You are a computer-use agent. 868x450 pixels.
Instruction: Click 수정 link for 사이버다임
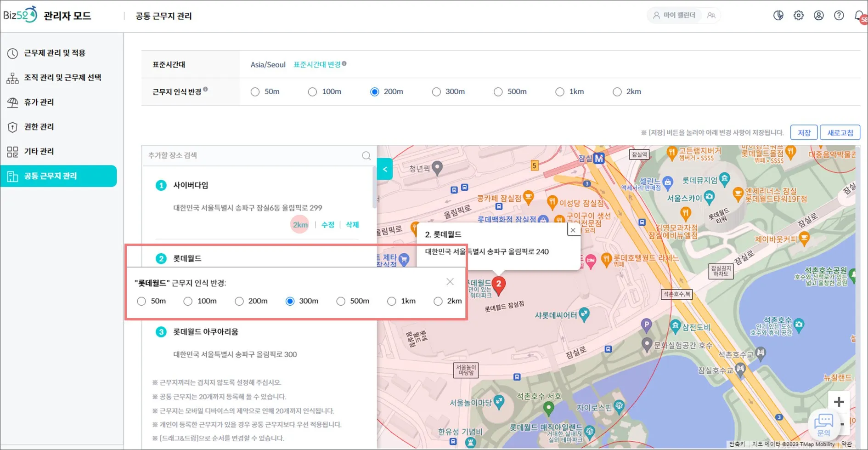coord(328,225)
